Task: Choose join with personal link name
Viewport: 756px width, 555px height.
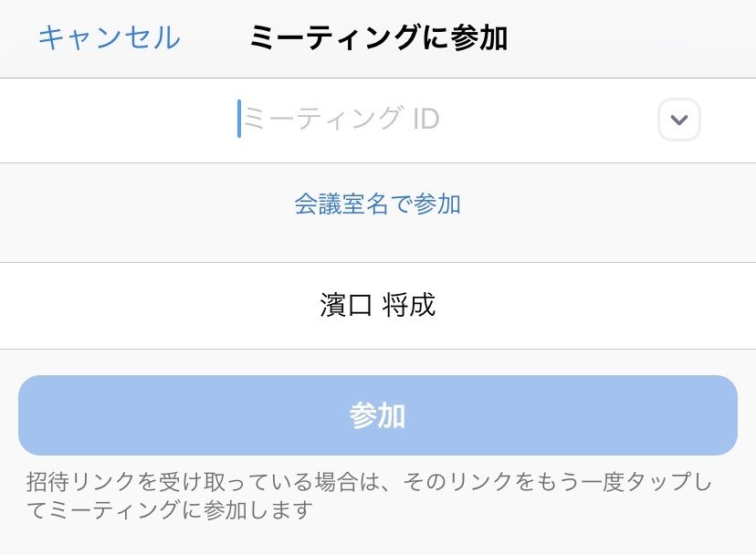Action: click(378, 204)
